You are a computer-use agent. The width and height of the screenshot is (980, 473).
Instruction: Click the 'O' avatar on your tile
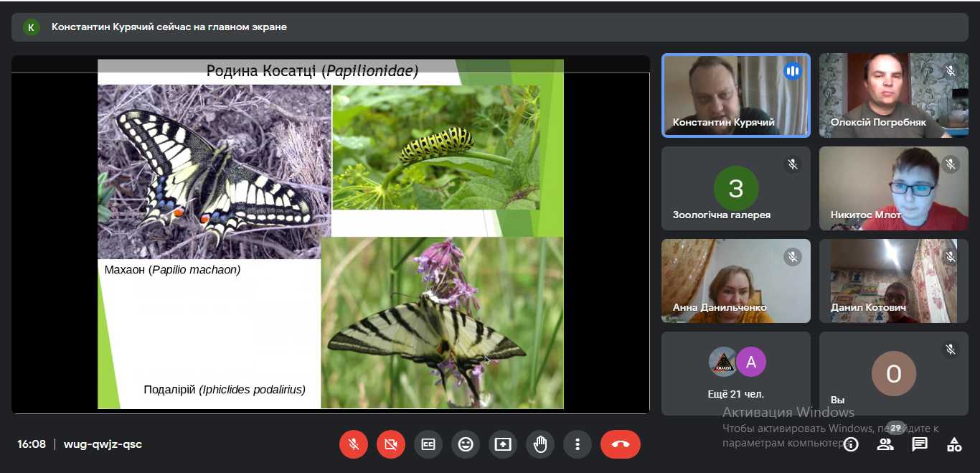[x=894, y=373]
